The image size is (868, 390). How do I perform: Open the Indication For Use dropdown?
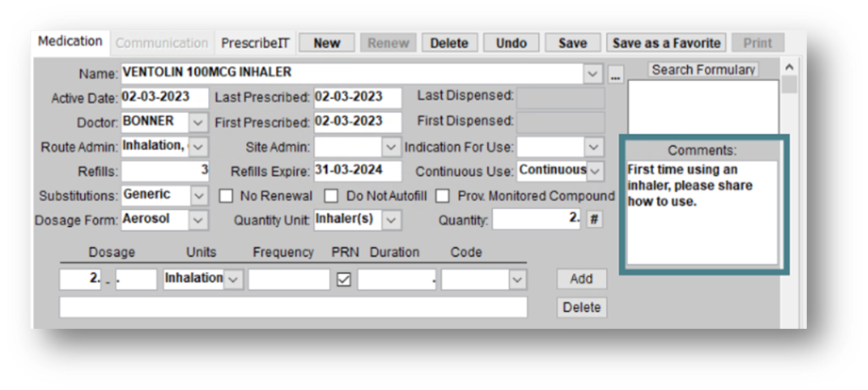[x=594, y=147]
